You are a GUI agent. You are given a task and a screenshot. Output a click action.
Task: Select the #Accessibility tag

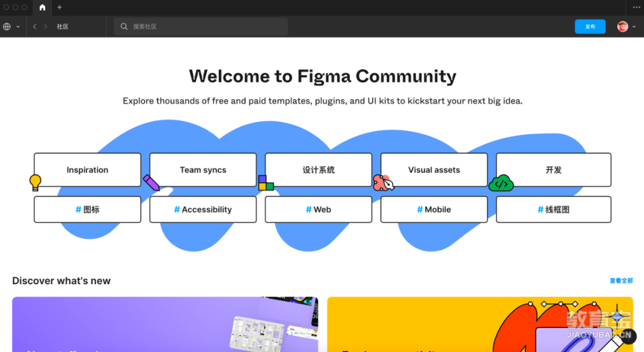[203, 210]
